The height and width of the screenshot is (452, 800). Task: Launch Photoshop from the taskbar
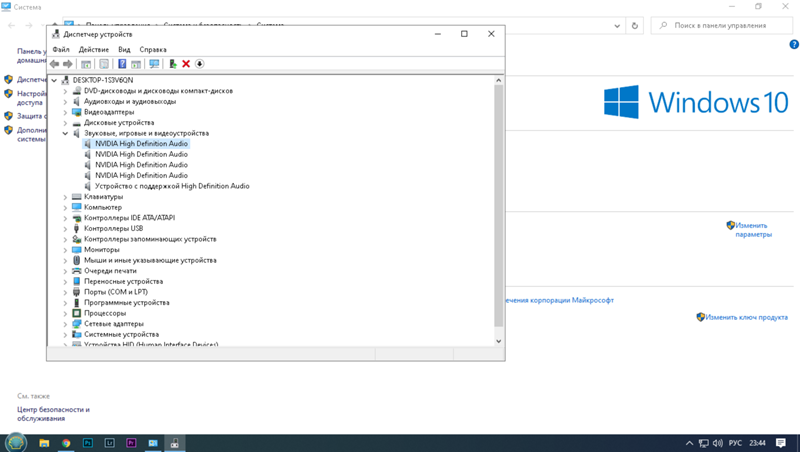coord(88,443)
